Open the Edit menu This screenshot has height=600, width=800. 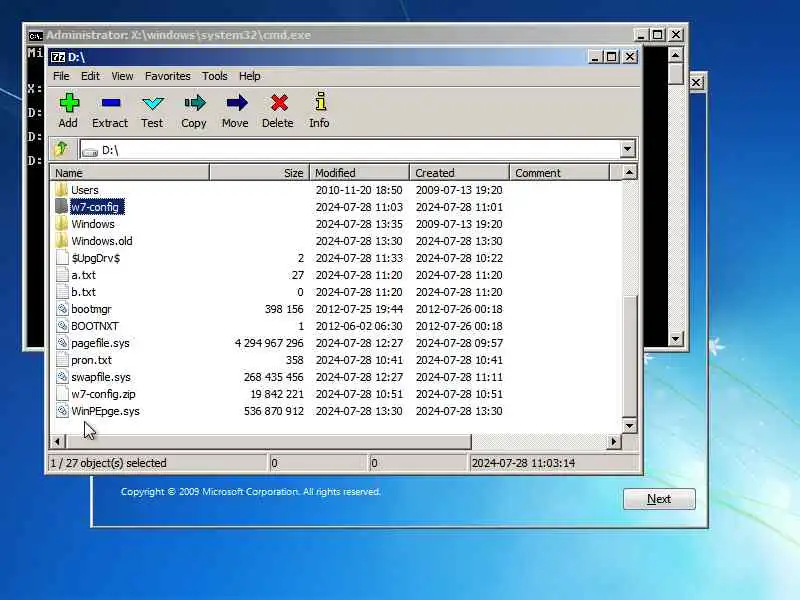90,76
